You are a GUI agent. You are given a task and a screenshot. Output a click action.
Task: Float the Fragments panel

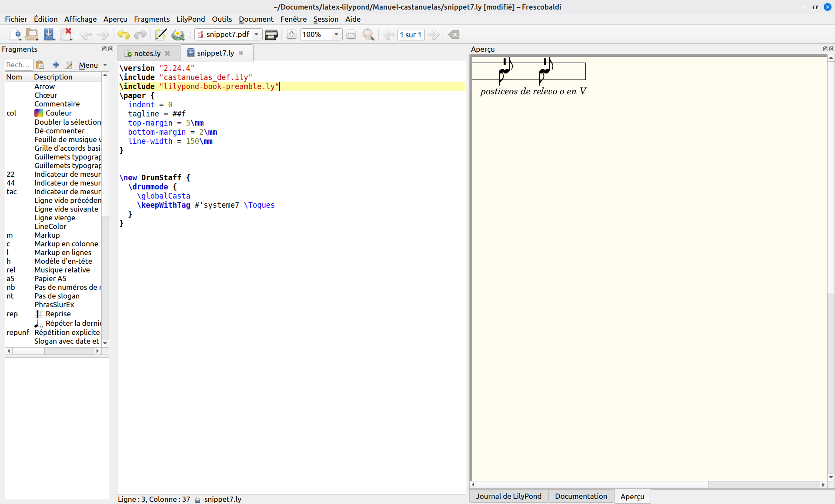[104, 49]
